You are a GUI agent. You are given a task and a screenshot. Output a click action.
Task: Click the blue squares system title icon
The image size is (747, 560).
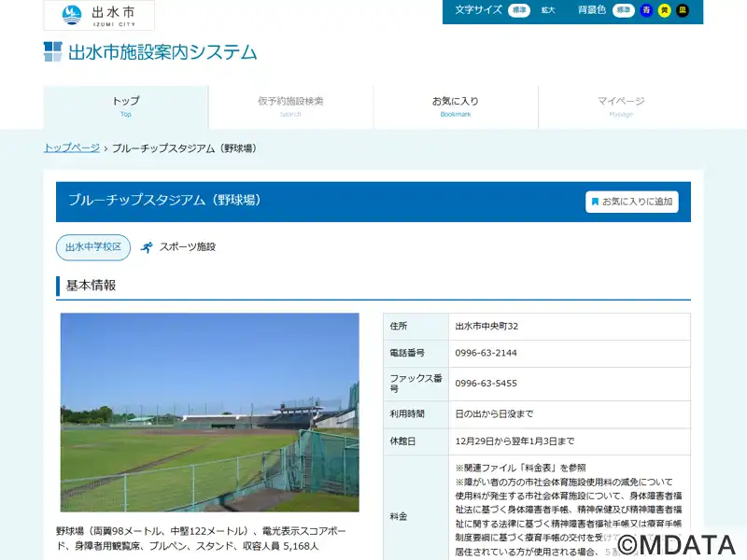tap(53, 52)
